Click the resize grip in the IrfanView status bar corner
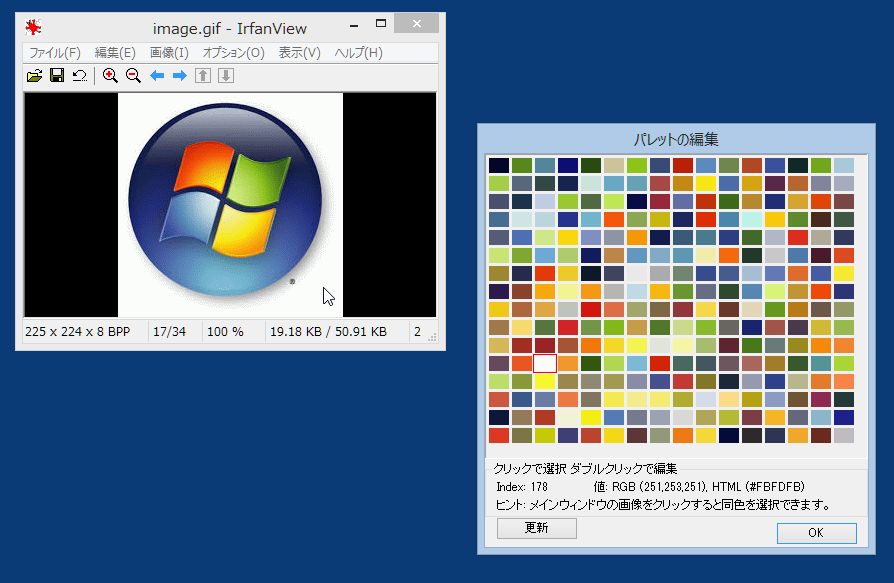The width and height of the screenshot is (894, 583). (x=432, y=337)
